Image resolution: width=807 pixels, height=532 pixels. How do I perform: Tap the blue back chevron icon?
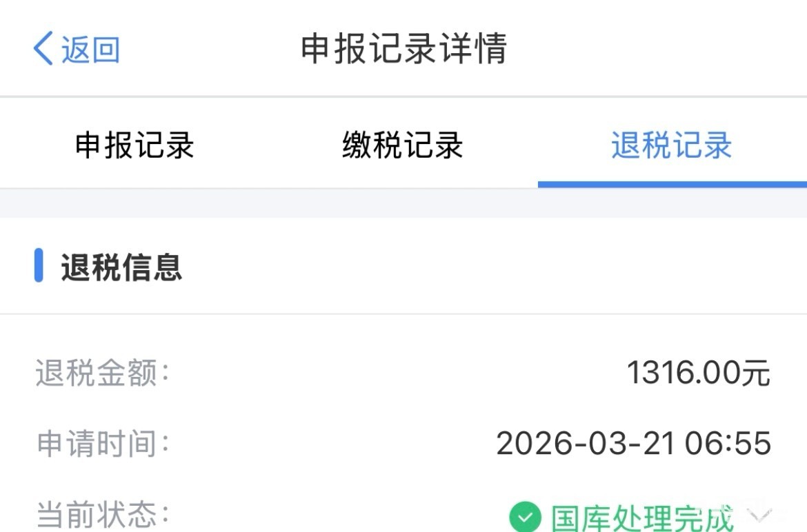pos(43,48)
